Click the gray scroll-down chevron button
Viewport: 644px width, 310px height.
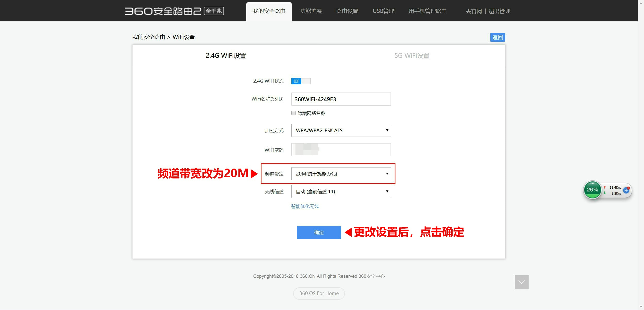pyautogui.click(x=521, y=282)
